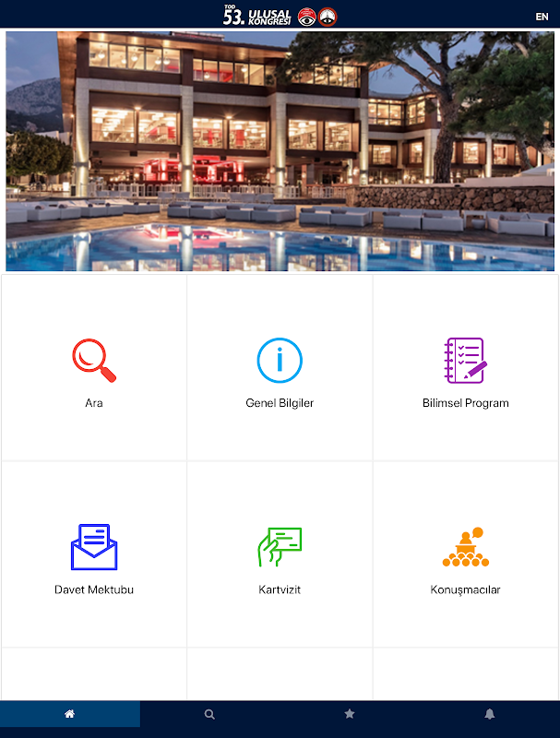Open the purple Bilimsel Program notebook icon
This screenshot has width=560, height=738.
pyautogui.click(x=465, y=361)
